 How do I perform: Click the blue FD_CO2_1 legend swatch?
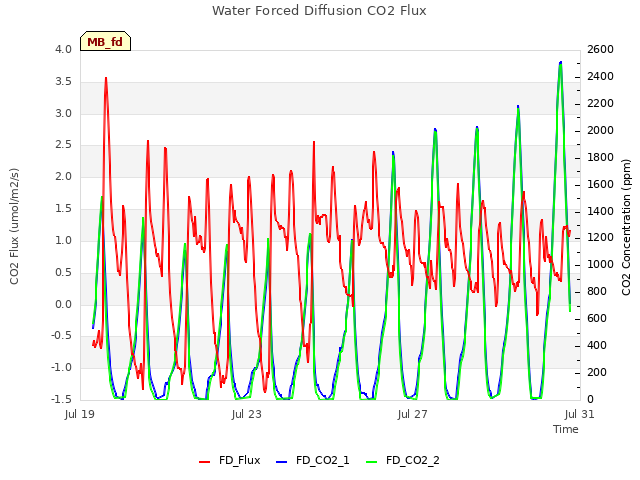click(x=282, y=462)
